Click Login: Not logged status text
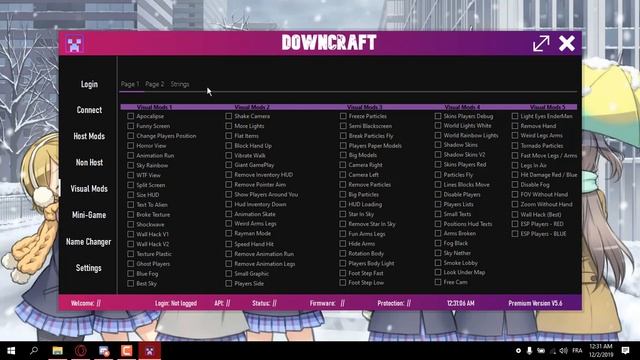This screenshot has height=360, width=640. tap(176, 303)
